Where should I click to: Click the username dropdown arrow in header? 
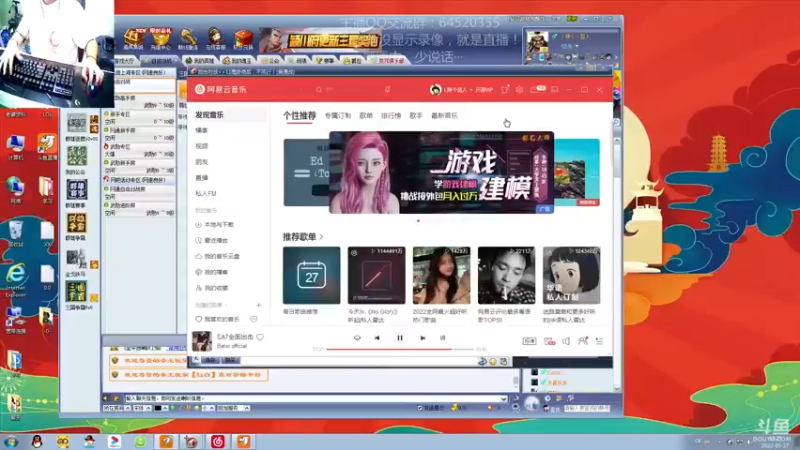tap(471, 90)
